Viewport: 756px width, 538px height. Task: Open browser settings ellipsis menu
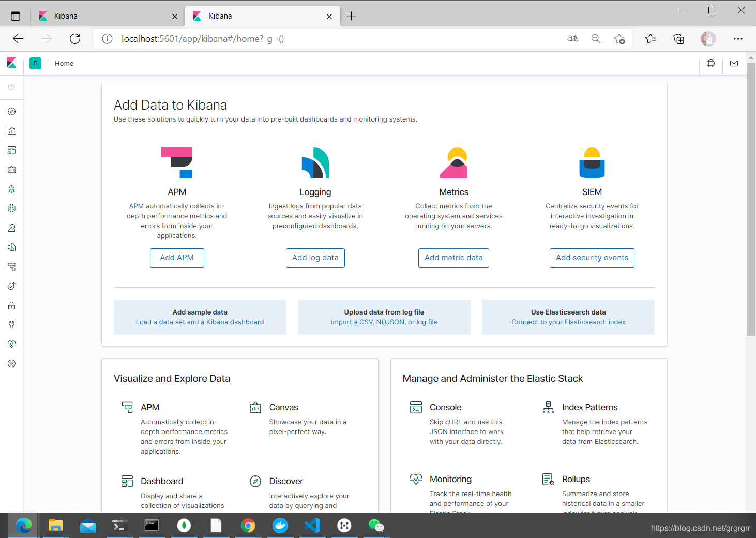coord(738,39)
